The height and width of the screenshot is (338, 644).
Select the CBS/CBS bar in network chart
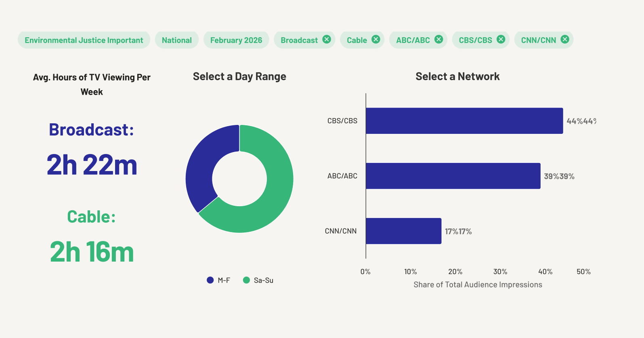pos(464,121)
